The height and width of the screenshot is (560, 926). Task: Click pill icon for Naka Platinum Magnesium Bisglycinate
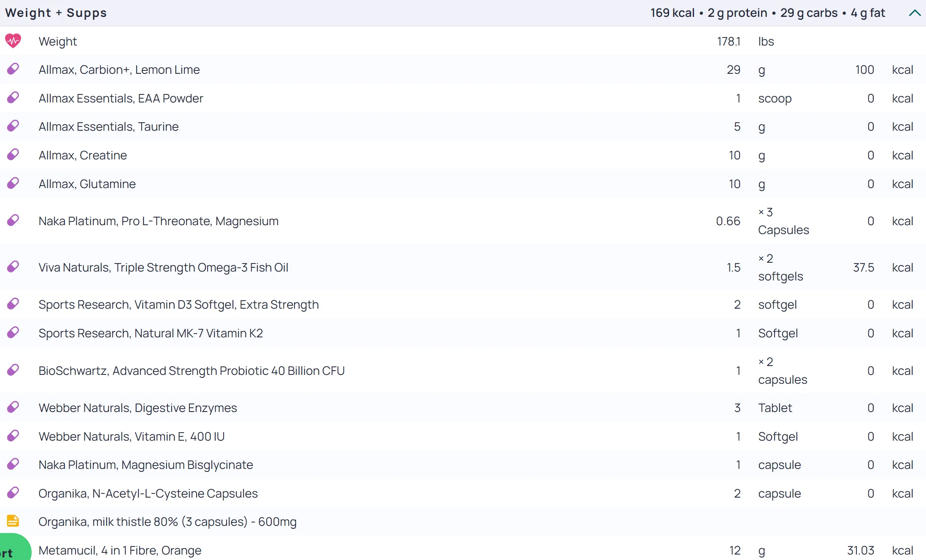[13, 464]
